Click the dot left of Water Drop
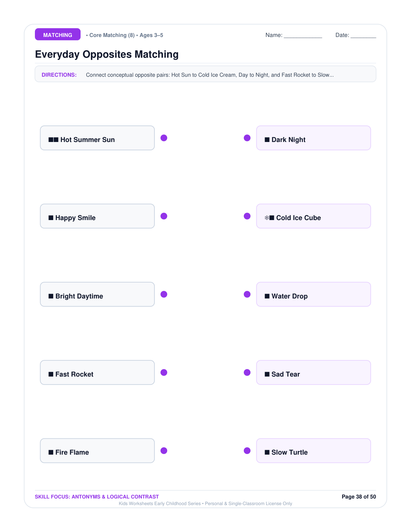Viewport: 411px width, 532px height. tap(247, 294)
